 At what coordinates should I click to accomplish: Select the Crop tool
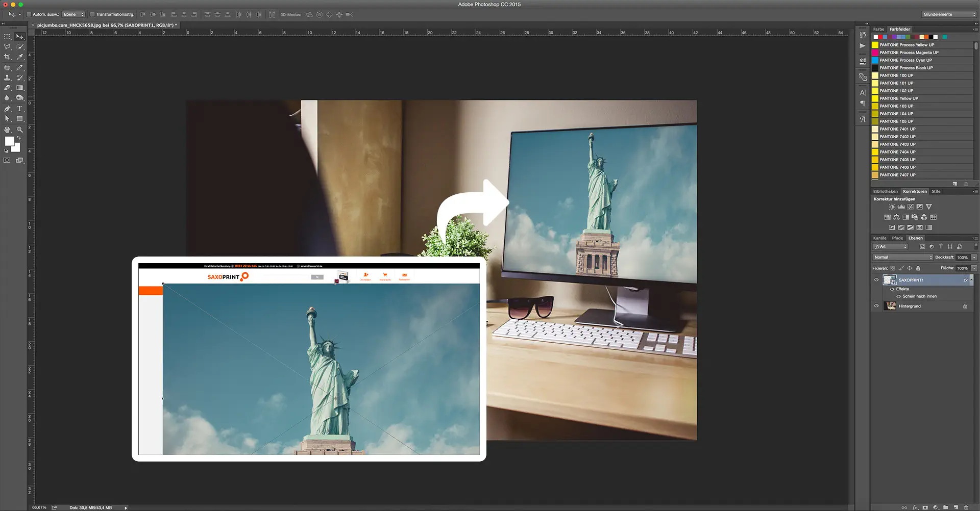7,57
